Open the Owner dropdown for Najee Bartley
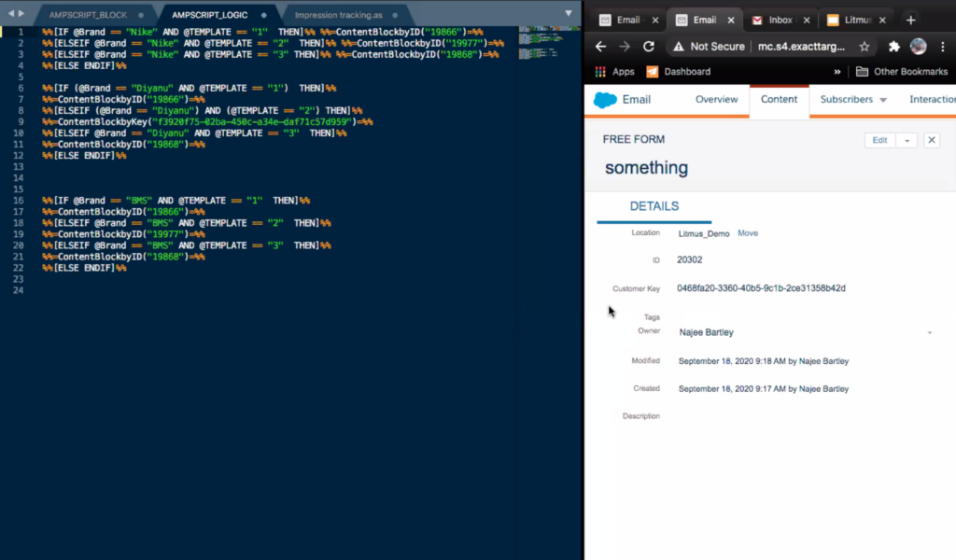The height and width of the screenshot is (560, 956). [x=929, y=332]
